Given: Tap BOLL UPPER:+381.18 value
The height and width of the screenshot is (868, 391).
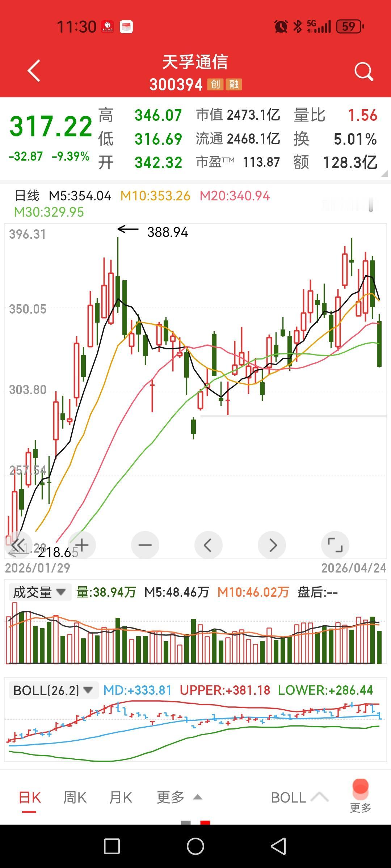Looking at the screenshot, I should point(225,690).
